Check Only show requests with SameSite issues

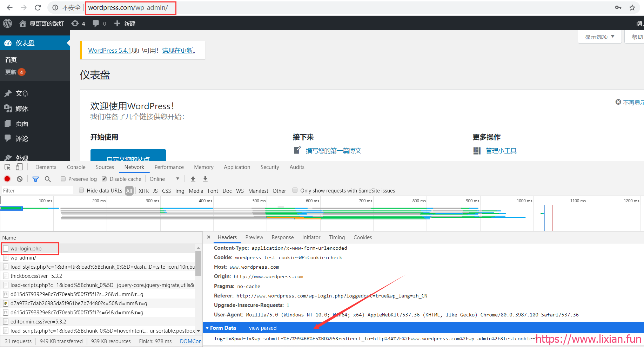tap(295, 190)
